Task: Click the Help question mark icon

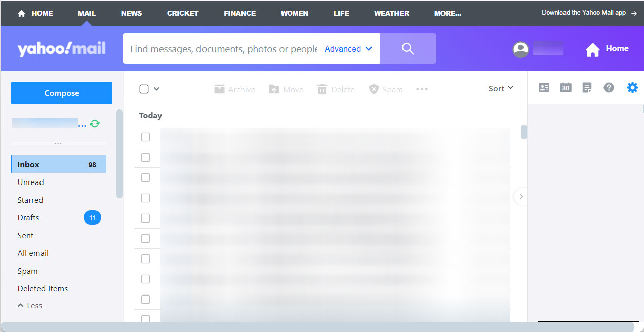Action: click(x=609, y=87)
